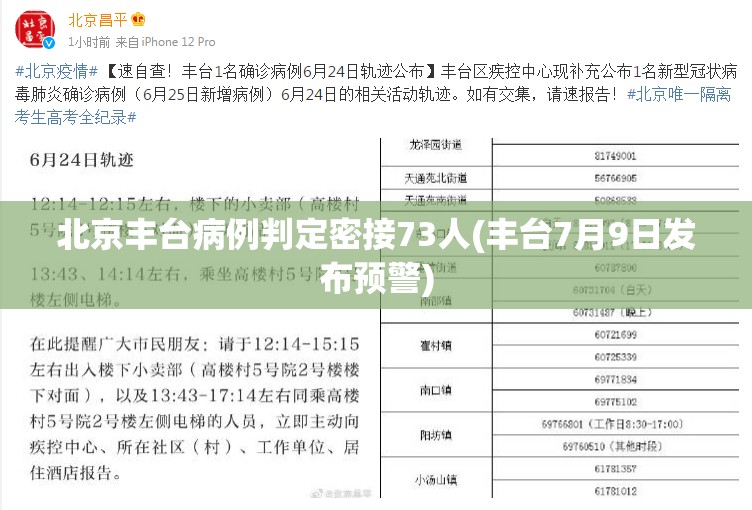752x510 pixels.
Task: Click the crown badge next to 北京昌平
Action: click(x=138, y=19)
